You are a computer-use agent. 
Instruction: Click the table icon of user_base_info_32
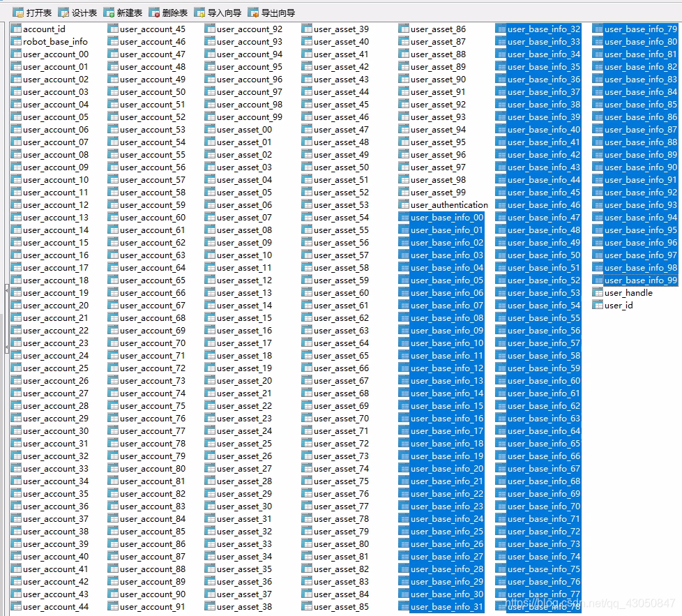[x=501, y=29]
